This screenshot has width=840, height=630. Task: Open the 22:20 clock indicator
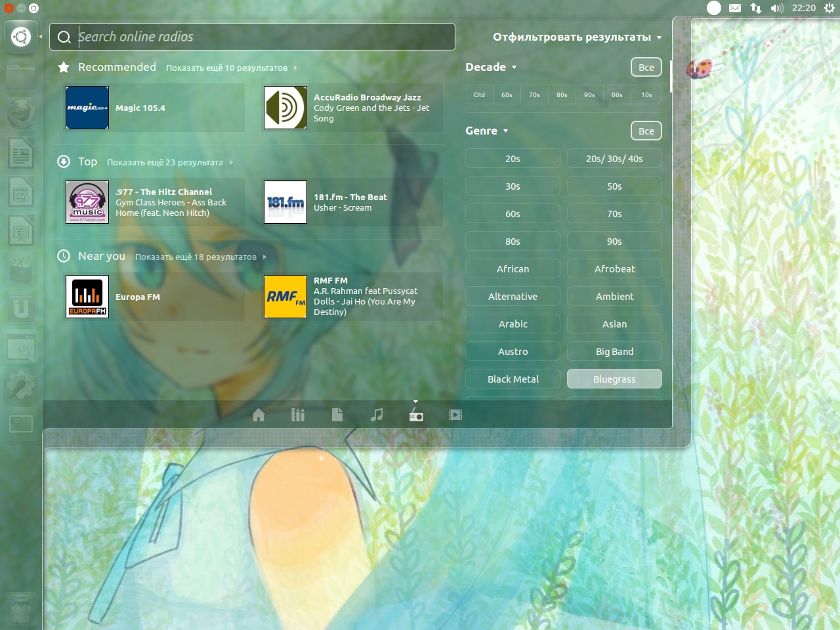[x=804, y=8]
